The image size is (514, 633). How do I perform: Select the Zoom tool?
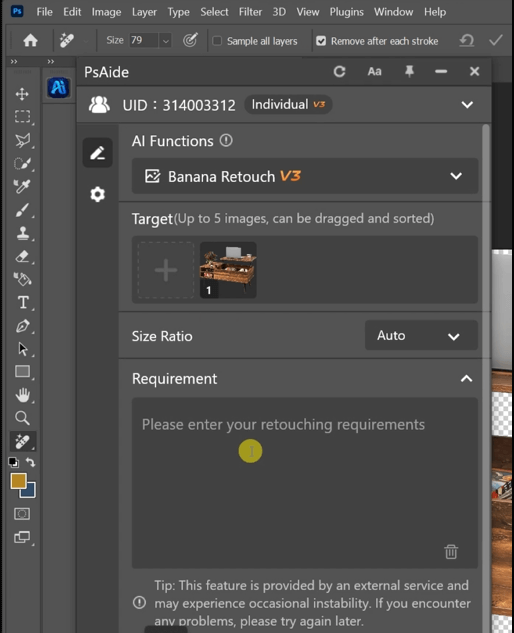(22, 418)
